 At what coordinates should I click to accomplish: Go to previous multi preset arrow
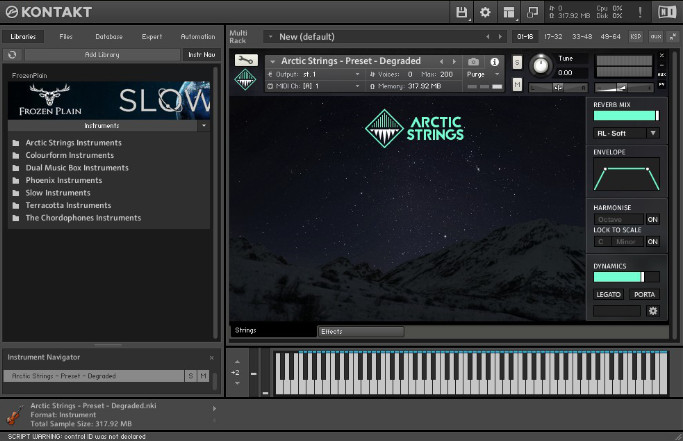coord(487,37)
